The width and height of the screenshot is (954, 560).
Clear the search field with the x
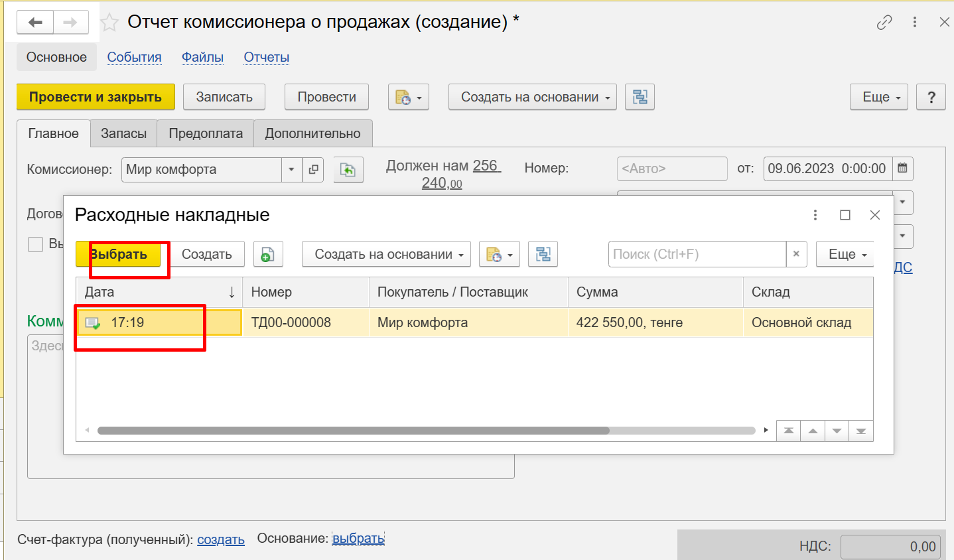[x=796, y=254]
